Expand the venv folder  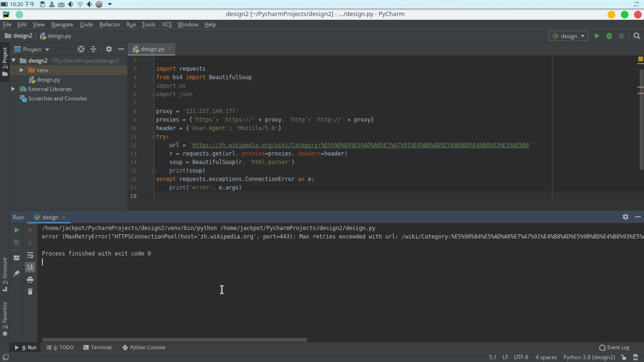[21, 70]
